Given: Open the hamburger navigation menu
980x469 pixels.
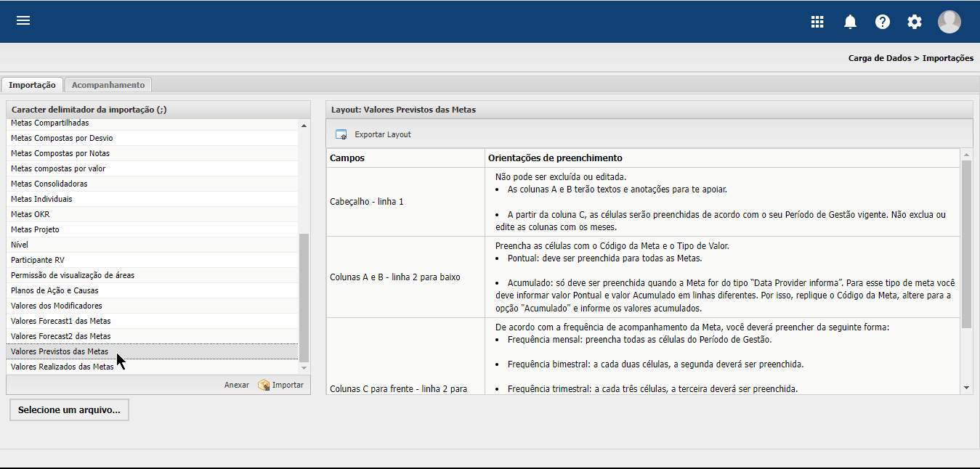Looking at the screenshot, I should pyautogui.click(x=23, y=20).
